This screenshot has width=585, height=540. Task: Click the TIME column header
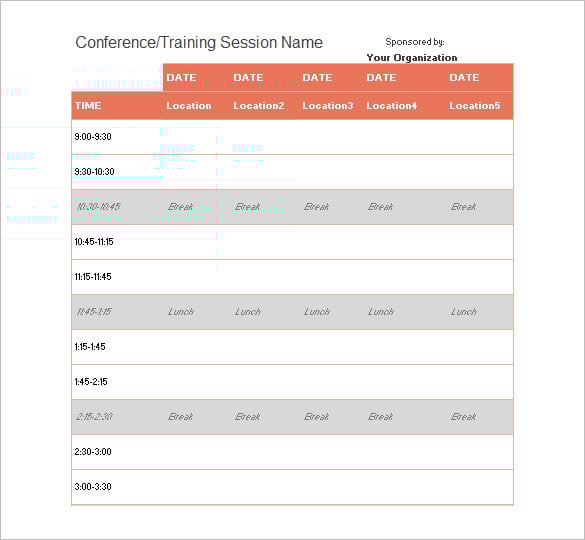tap(88, 106)
